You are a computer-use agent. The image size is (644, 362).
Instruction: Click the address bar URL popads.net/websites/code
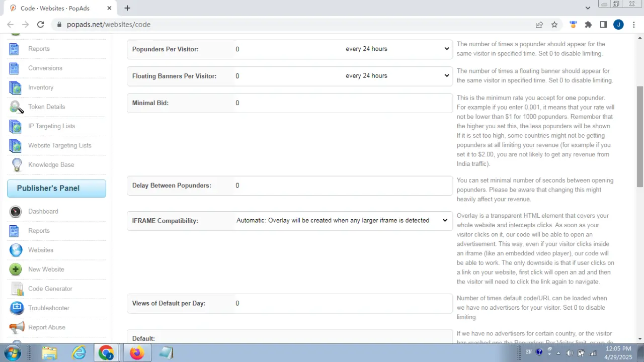tap(109, 24)
